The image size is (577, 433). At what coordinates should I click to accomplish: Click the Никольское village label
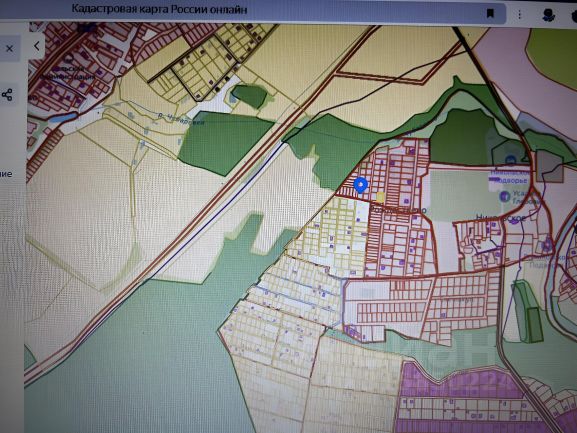point(501,218)
